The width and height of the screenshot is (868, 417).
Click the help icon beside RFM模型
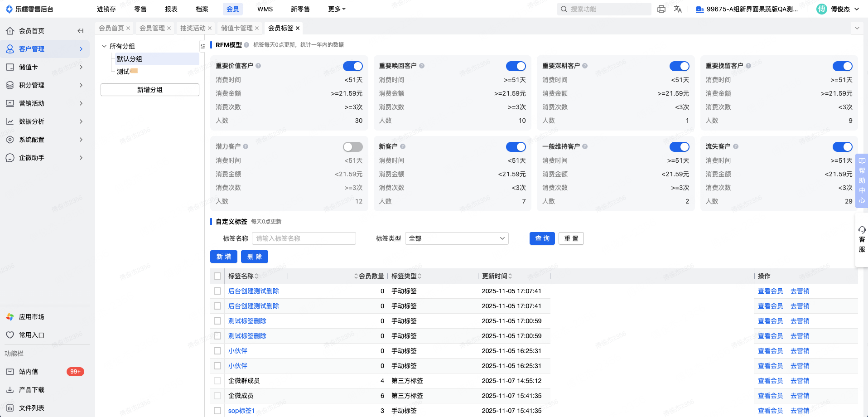point(246,45)
